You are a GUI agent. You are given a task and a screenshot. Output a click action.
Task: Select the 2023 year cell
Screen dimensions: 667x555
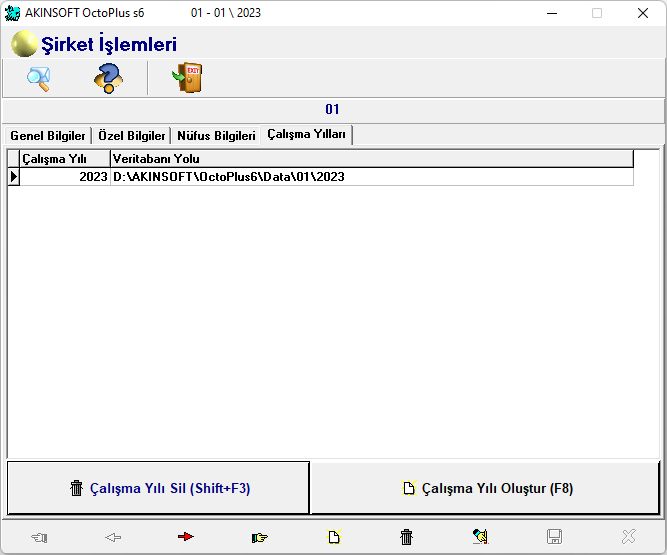(x=65, y=176)
